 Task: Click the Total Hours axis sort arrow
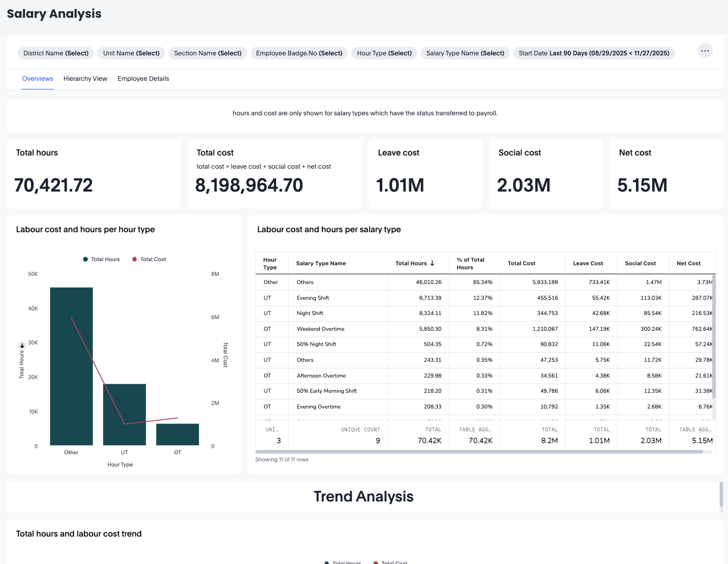pyautogui.click(x=22, y=346)
